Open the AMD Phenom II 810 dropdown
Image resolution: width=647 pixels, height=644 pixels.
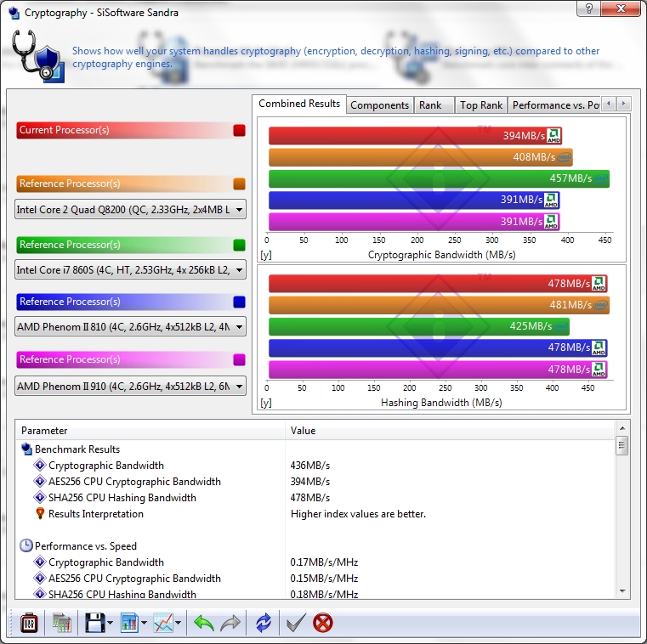[x=130, y=326]
